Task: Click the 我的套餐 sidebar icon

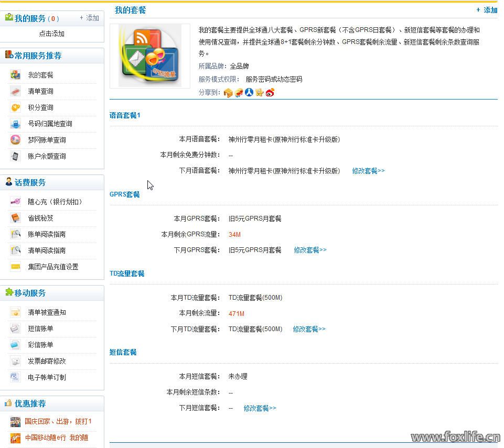Action: 16,75
